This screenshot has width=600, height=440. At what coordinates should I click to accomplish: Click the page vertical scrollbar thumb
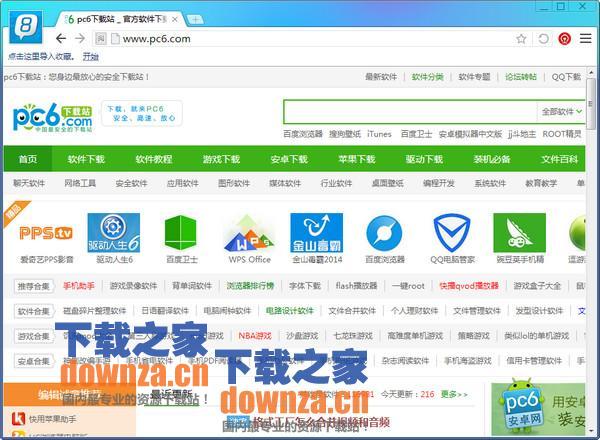(592, 103)
